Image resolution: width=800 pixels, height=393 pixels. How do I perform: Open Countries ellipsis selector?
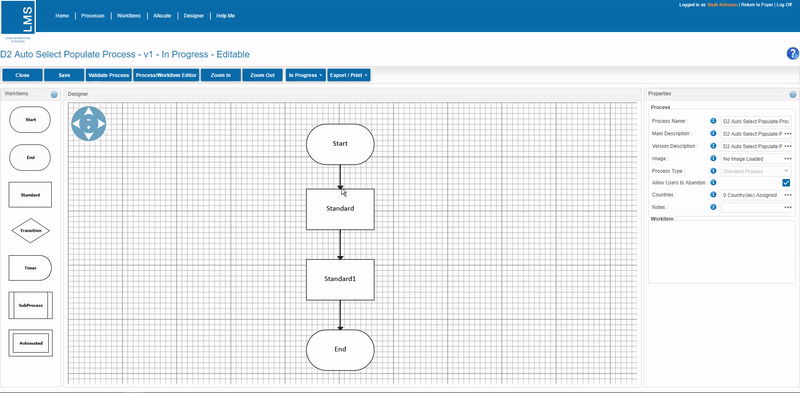point(788,195)
